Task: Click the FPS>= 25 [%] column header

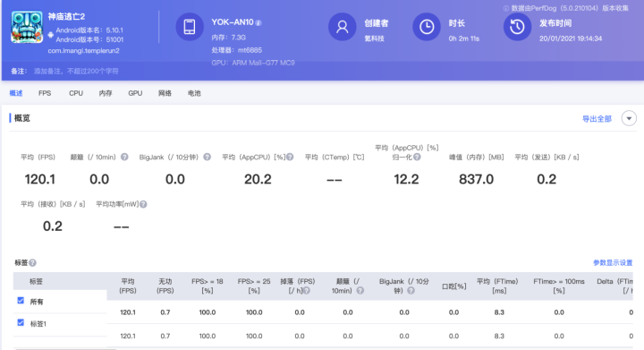Action: [254, 286]
